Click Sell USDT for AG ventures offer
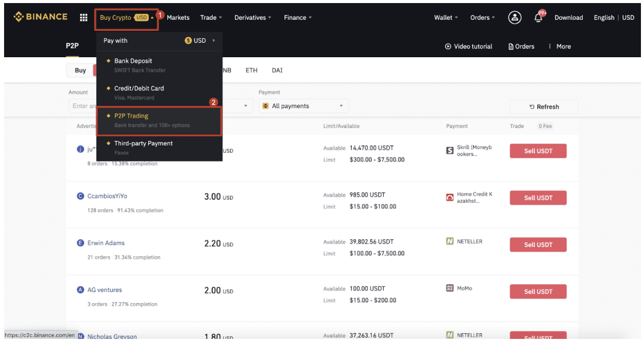This screenshot has width=644, height=343. 538,291
